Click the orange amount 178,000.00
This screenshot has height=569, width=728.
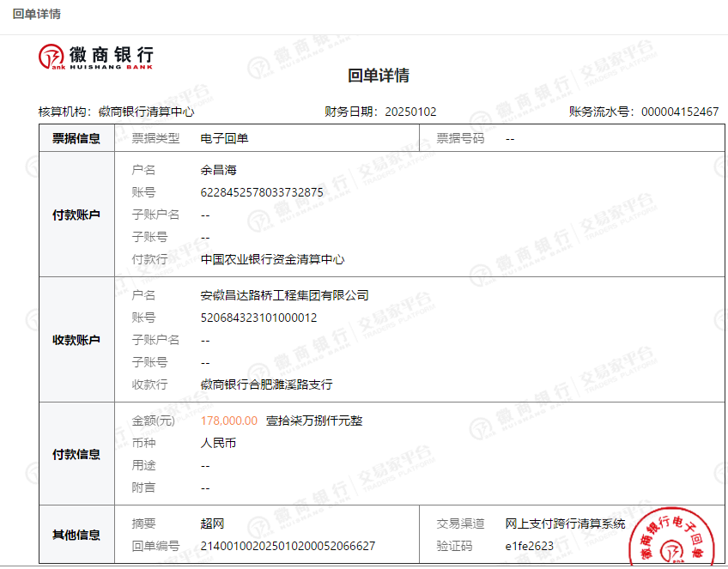tap(228, 421)
